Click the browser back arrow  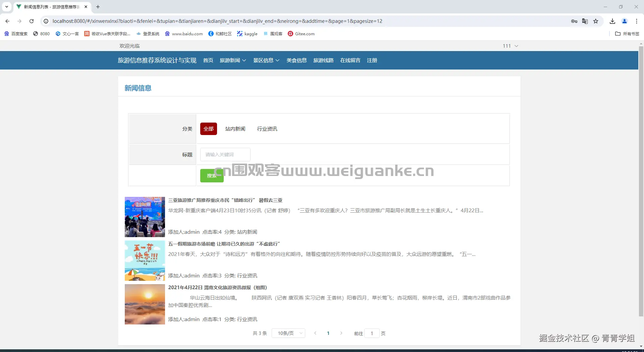(7, 21)
